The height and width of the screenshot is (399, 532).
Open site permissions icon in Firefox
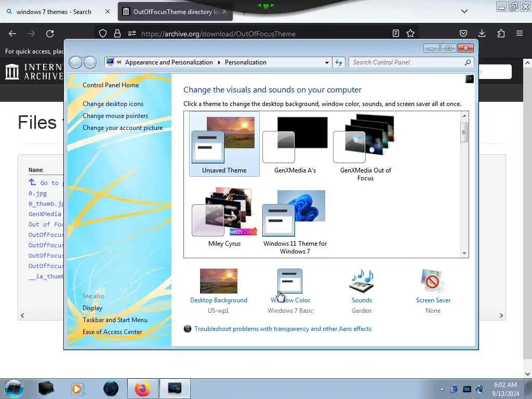(x=132, y=34)
